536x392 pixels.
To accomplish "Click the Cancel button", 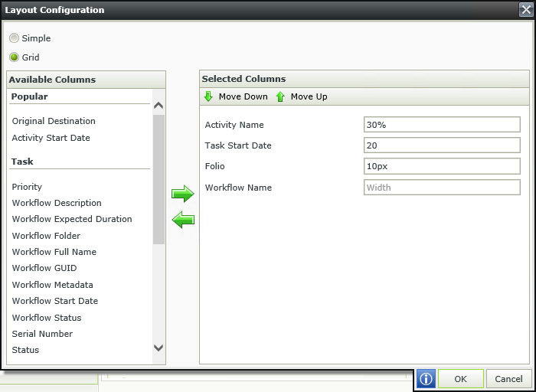I will (508, 379).
